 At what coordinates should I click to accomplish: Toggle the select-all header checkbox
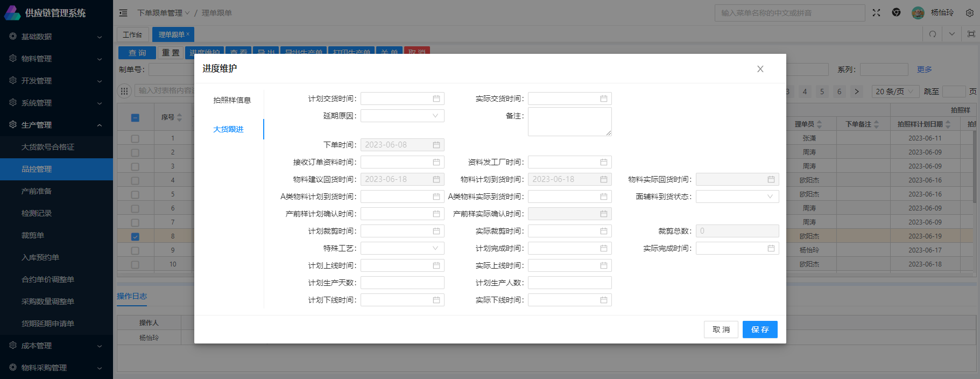pos(135,118)
